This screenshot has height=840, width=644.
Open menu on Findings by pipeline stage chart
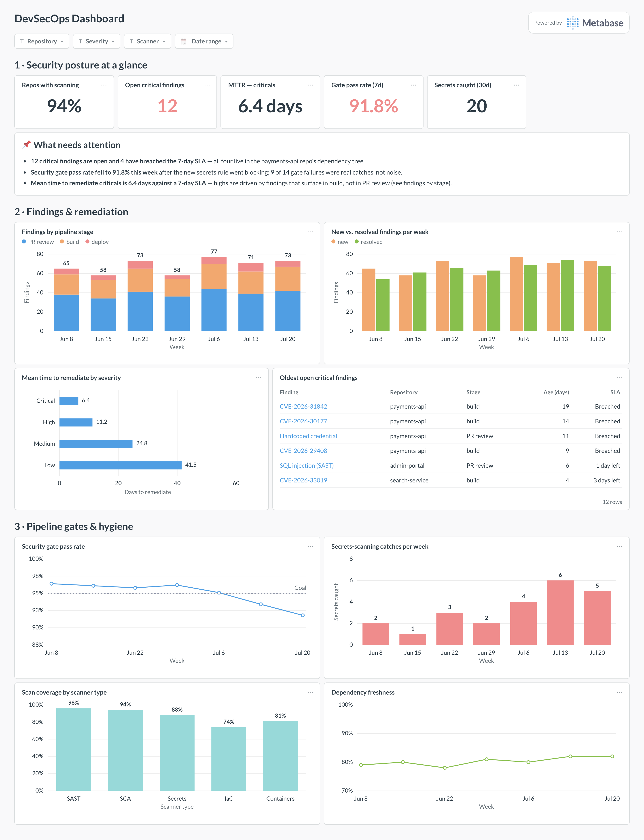pos(310,232)
